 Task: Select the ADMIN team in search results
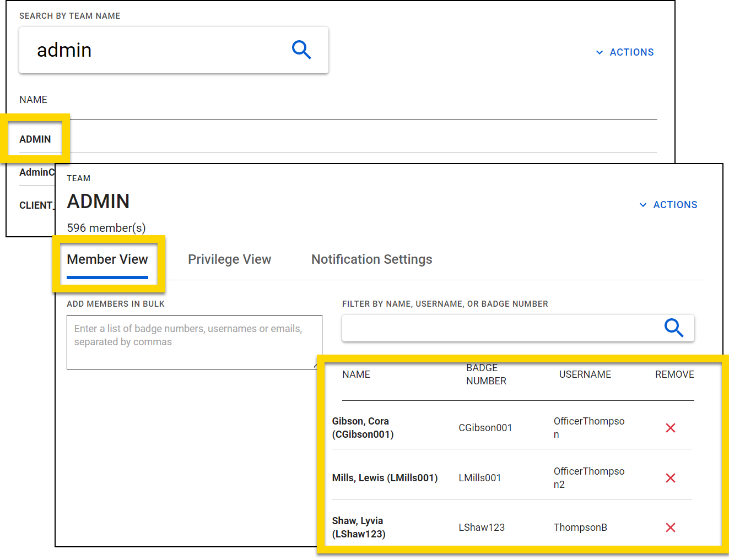click(35, 139)
